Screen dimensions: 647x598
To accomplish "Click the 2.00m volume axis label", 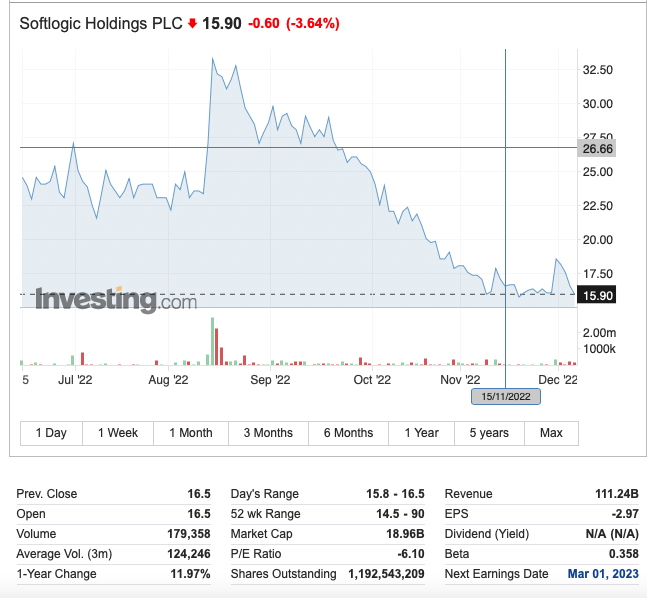I will pos(599,333).
